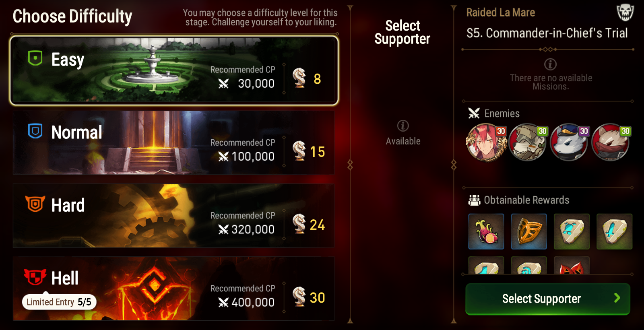Select Hell difficulty with limited entry

click(x=173, y=289)
